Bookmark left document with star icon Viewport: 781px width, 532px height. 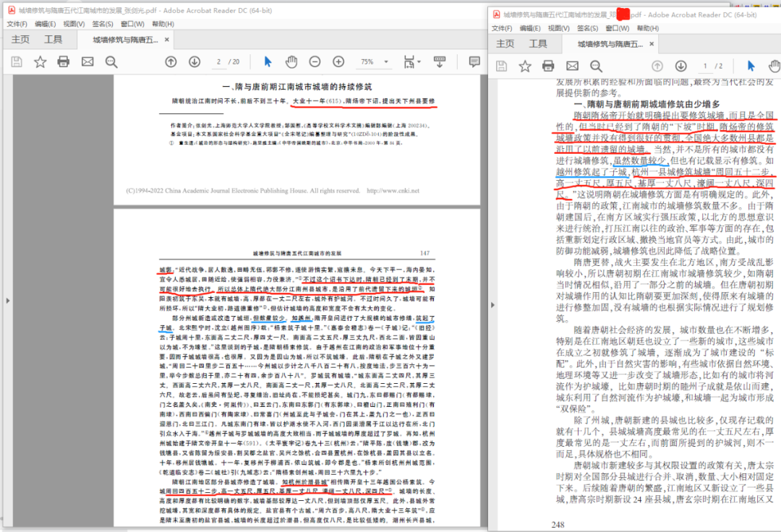tap(40, 62)
